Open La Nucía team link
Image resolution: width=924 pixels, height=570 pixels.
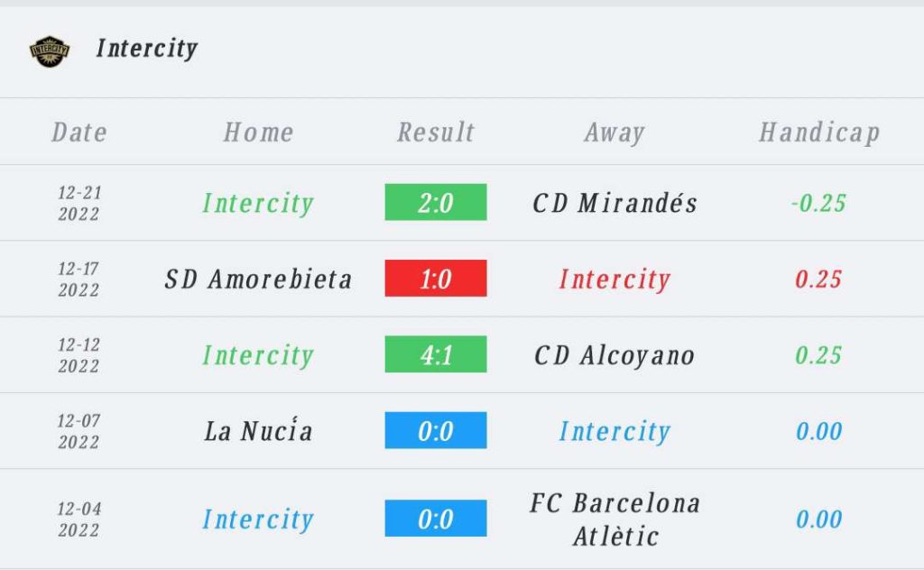pos(258,430)
